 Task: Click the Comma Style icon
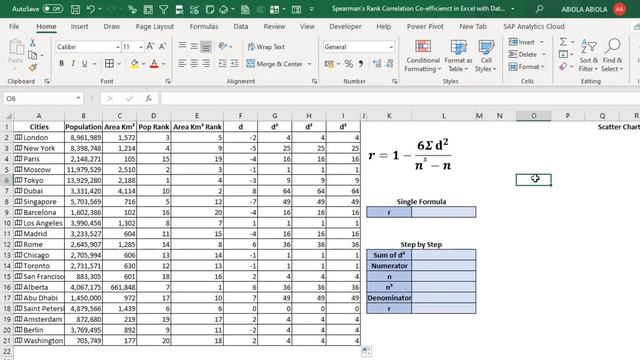click(x=360, y=64)
